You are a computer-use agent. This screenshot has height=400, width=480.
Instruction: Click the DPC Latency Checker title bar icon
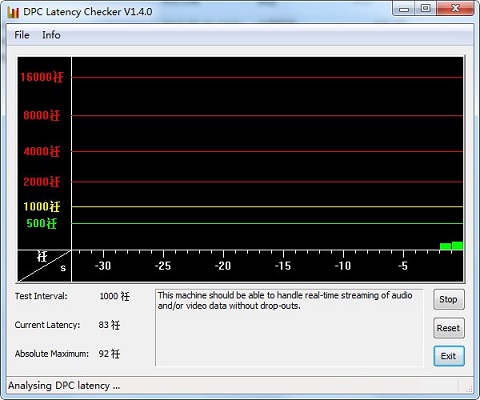(13, 12)
